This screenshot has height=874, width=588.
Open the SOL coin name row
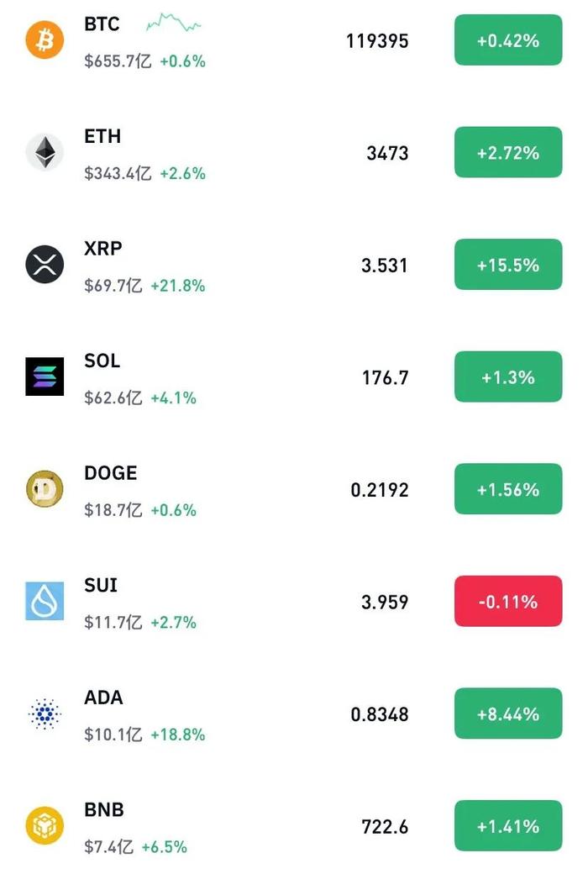point(294,376)
